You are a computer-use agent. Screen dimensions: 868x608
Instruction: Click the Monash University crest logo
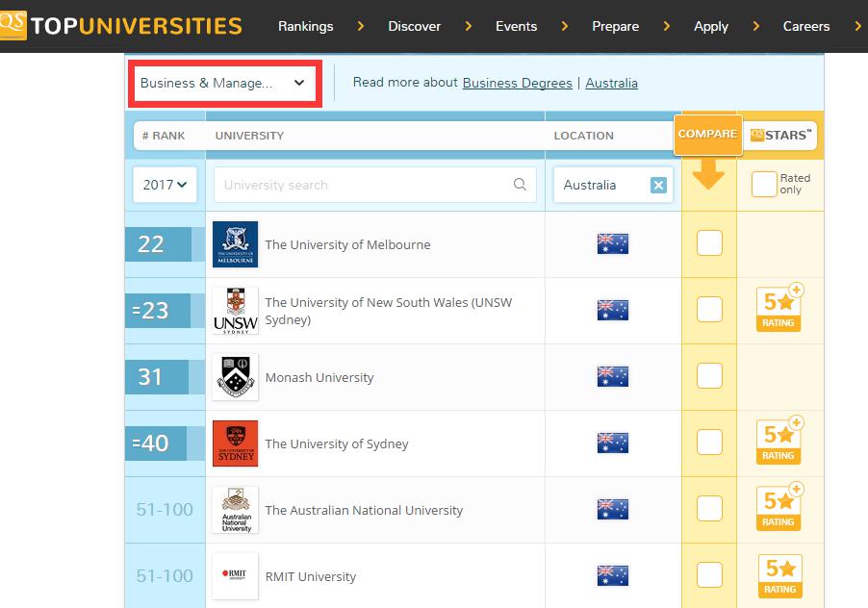(235, 377)
